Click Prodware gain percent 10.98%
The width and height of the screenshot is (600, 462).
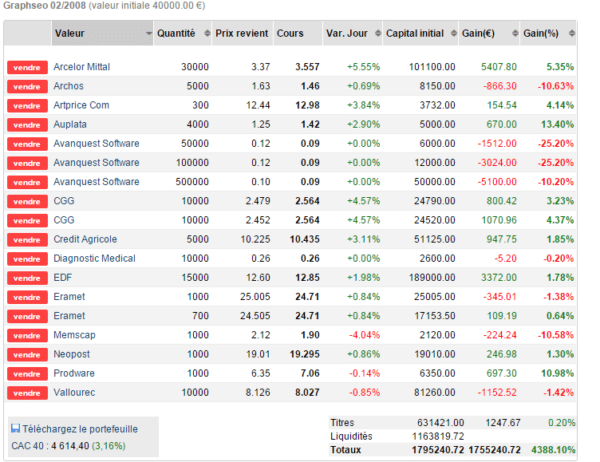point(557,373)
